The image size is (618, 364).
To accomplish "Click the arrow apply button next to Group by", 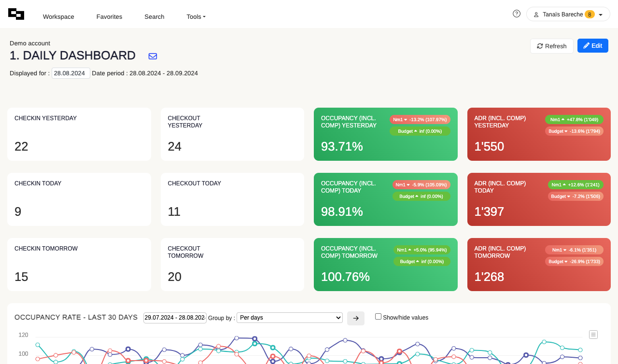I will (356, 318).
